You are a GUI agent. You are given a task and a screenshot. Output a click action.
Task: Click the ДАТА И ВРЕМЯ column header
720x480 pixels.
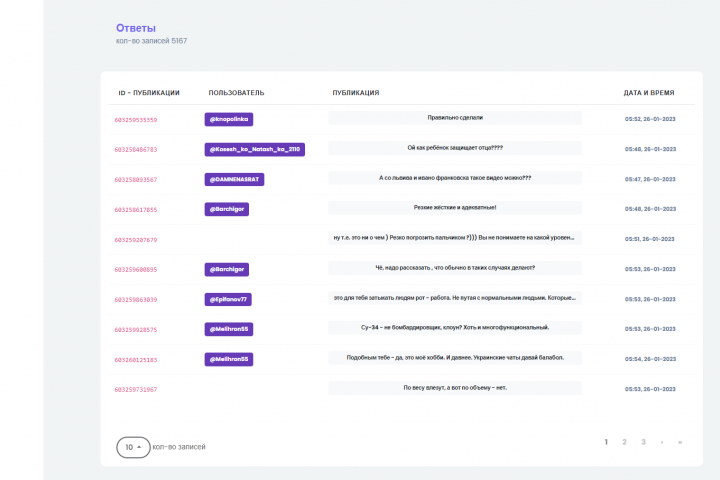point(648,93)
